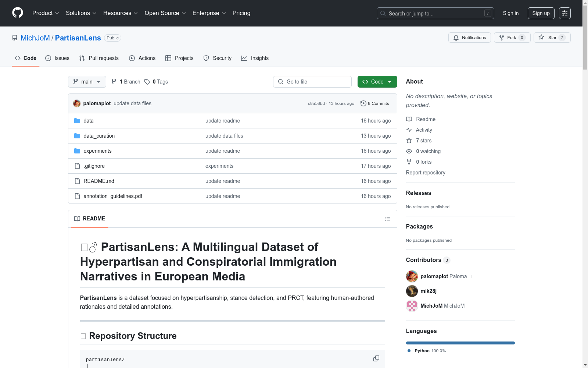The height and width of the screenshot is (368, 588).
Task: Click the Star icon
Action: pos(541,37)
